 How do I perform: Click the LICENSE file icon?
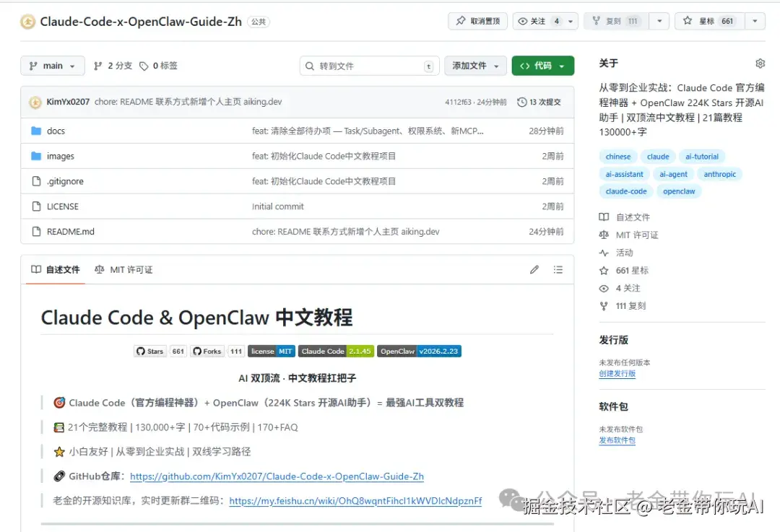(x=36, y=206)
